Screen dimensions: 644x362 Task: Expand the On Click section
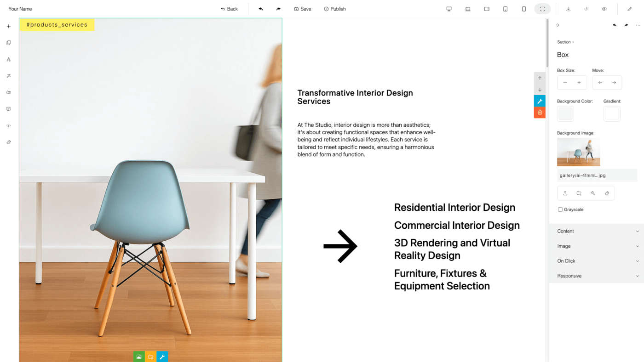[597, 261]
